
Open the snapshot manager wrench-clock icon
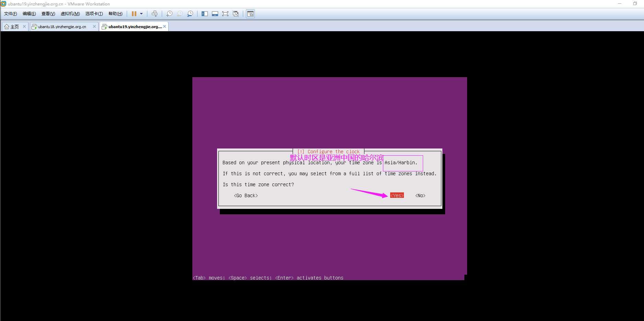190,14
